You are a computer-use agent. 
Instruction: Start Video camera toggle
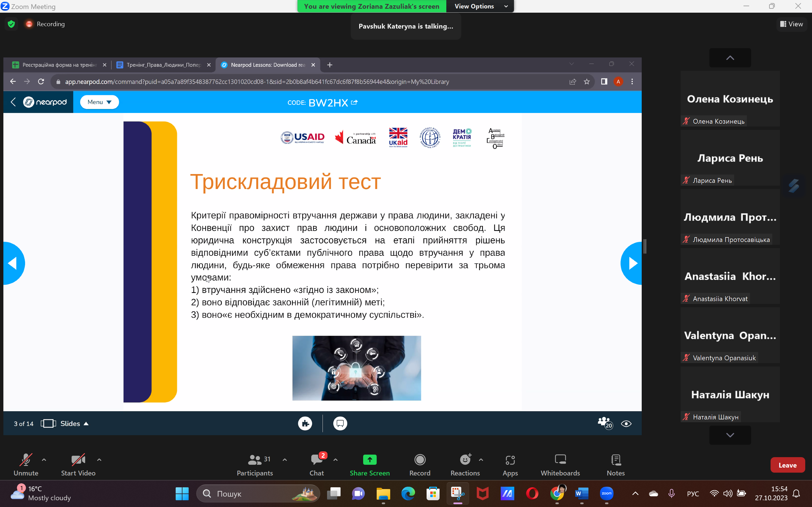click(x=78, y=460)
